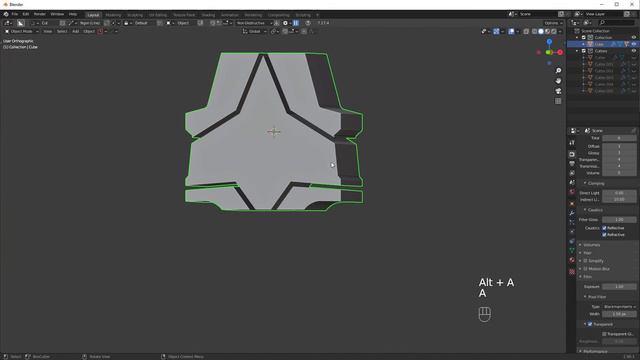Viewport: 640px width, 360px height.
Task: Open the File menu
Action: (x=15, y=14)
